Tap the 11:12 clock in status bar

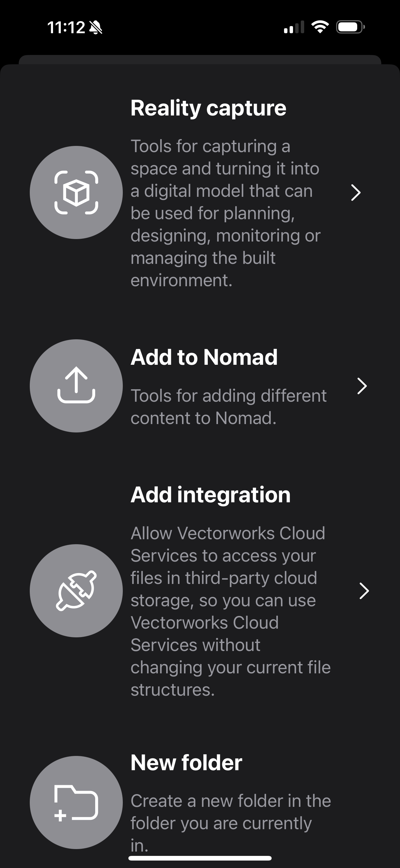point(66,27)
